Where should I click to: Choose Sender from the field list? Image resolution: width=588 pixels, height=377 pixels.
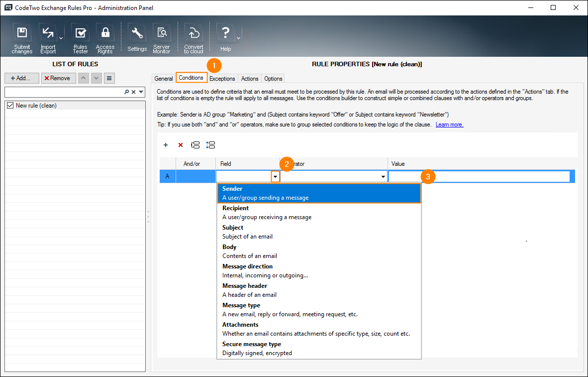pyautogui.click(x=319, y=193)
